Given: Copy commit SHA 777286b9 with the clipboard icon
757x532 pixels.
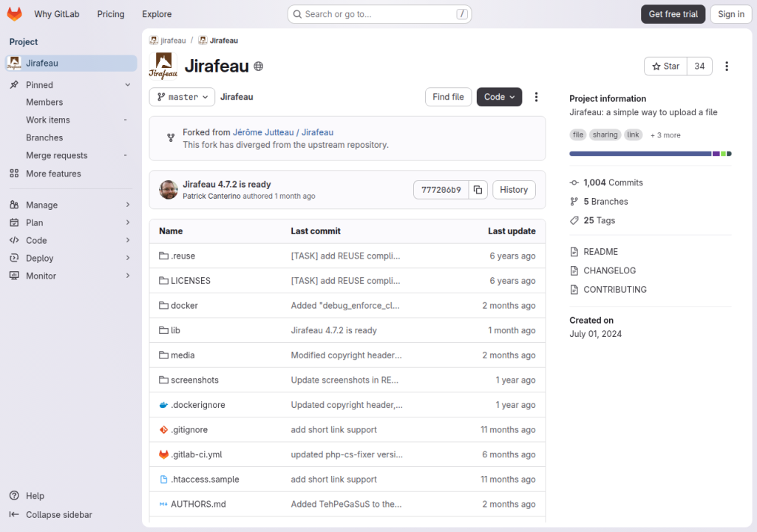Looking at the screenshot, I should [478, 190].
